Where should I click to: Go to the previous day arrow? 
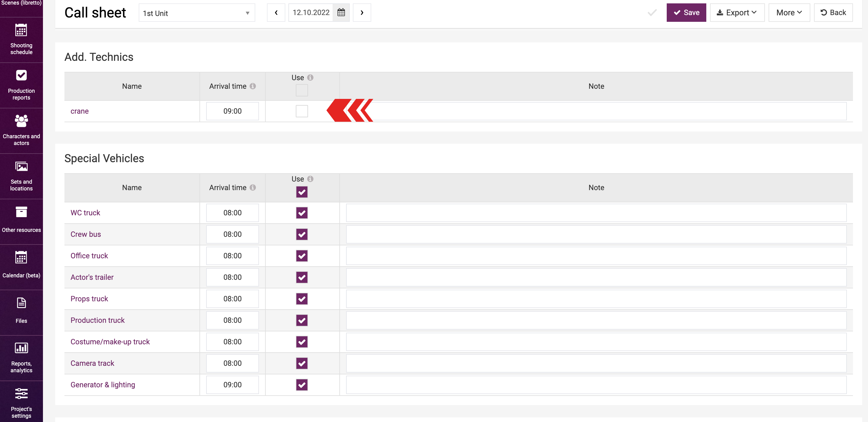[276, 13]
